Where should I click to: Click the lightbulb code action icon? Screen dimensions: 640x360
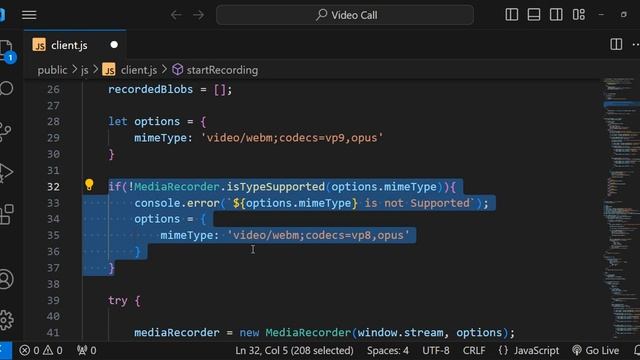89,185
